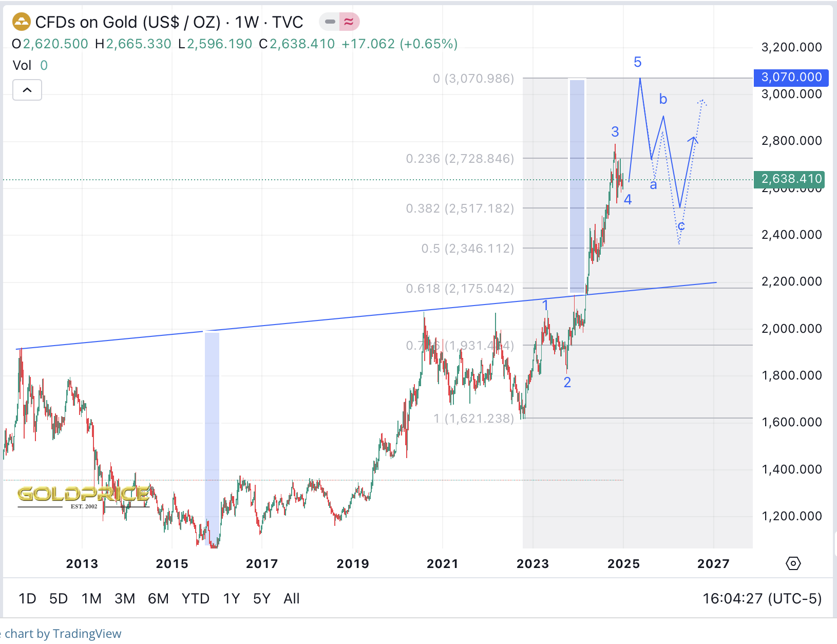Select the wave c label on chart
The height and width of the screenshot is (644, 837).
[681, 226]
